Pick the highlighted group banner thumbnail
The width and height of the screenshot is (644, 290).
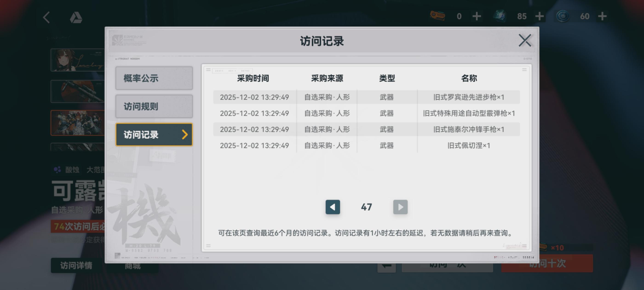click(78, 123)
